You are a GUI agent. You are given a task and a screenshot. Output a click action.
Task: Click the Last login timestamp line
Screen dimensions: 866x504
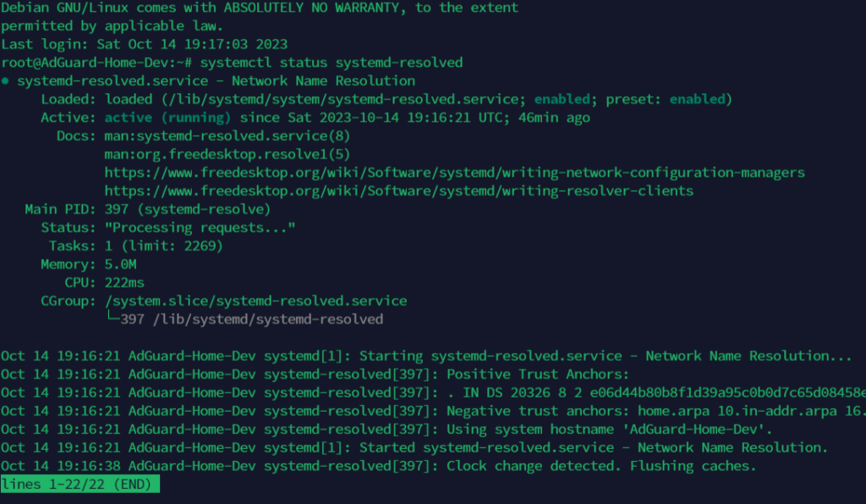[144, 44]
